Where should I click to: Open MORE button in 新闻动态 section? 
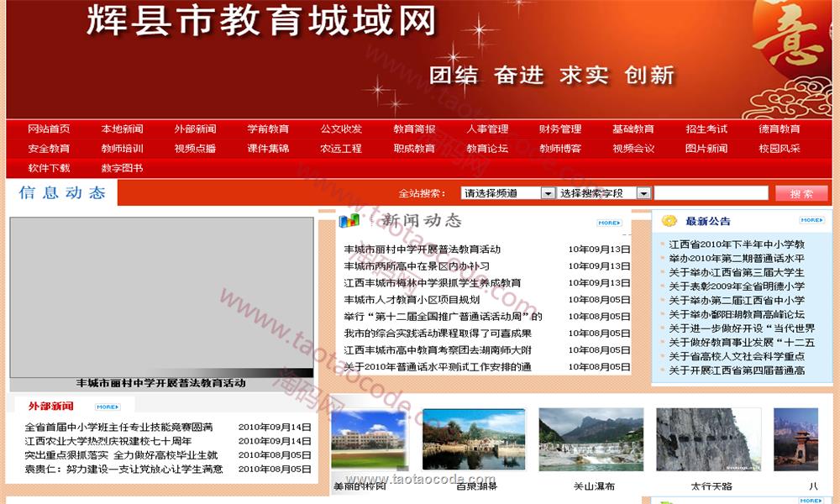(609, 223)
